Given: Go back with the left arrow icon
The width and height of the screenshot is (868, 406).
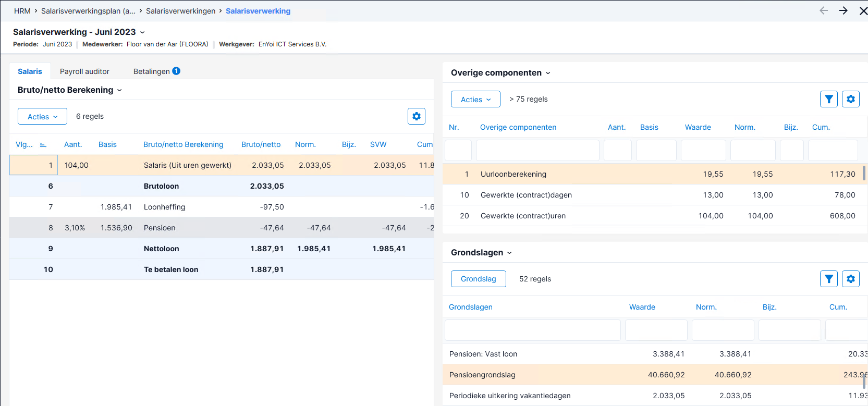Looking at the screenshot, I should click(824, 10).
